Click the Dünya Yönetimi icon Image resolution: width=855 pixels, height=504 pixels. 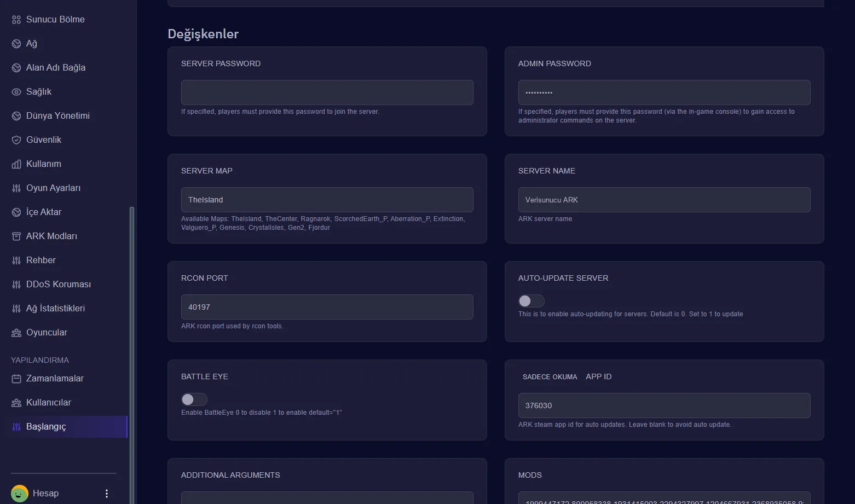16,116
